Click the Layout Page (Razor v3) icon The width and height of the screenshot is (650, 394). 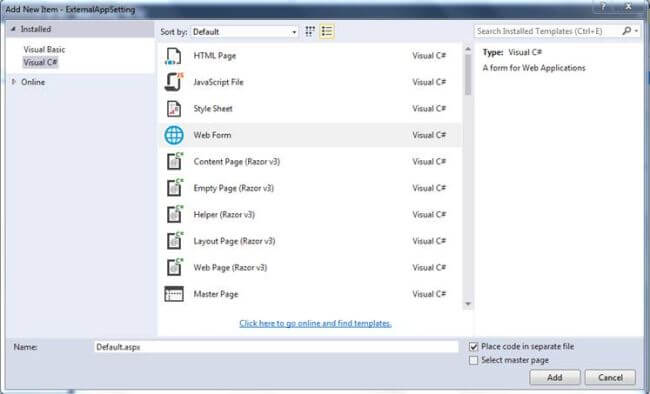[x=175, y=241]
